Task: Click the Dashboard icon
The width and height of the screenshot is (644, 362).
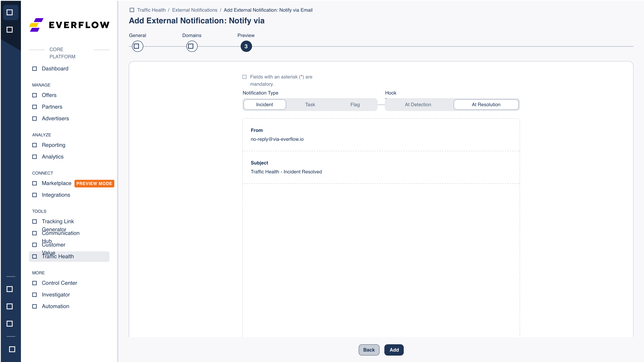Action: tap(34, 69)
